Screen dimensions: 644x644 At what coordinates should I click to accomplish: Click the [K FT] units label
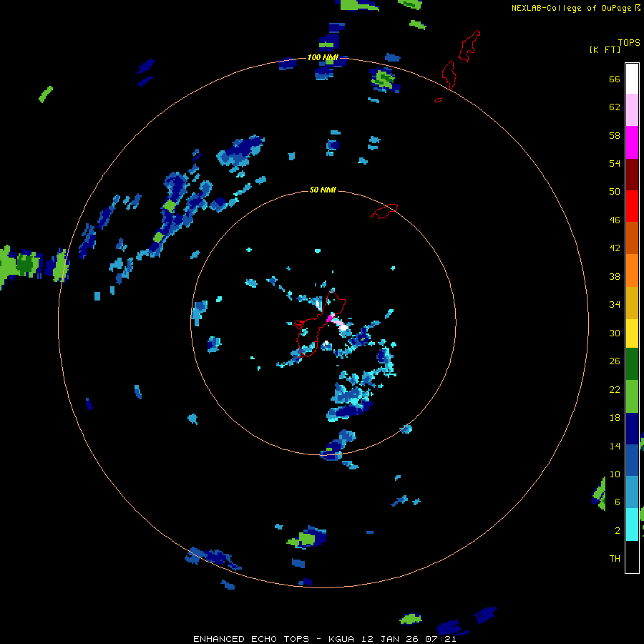tap(605, 49)
